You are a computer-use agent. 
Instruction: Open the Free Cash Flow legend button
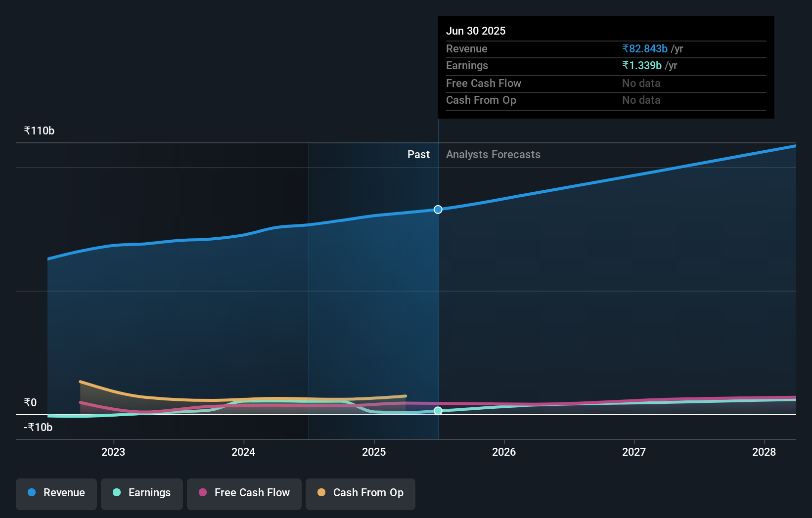click(x=244, y=493)
